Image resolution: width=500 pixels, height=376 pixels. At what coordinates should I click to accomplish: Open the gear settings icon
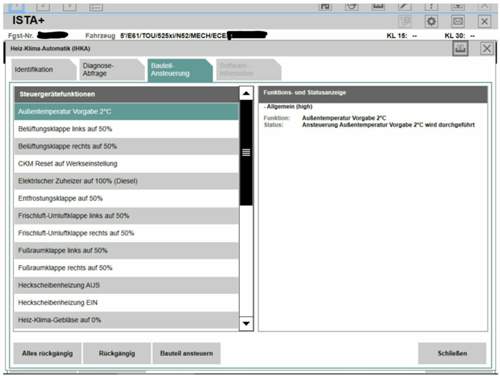pyautogui.click(x=431, y=21)
